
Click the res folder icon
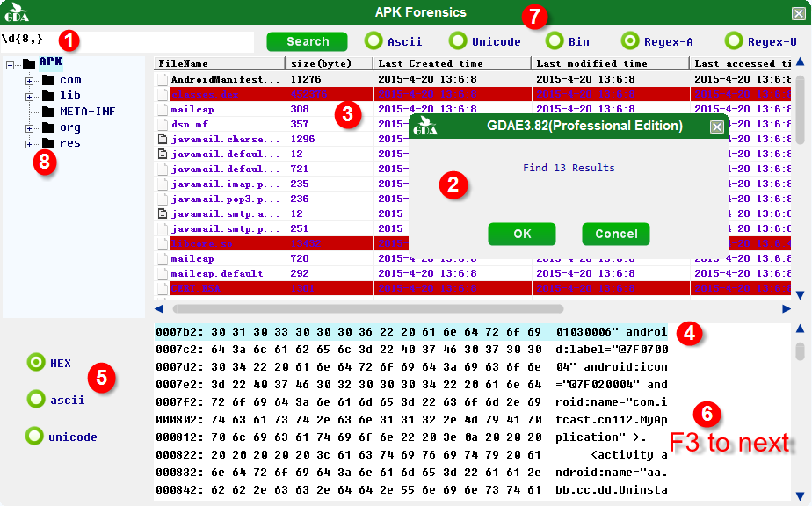coord(48,143)
